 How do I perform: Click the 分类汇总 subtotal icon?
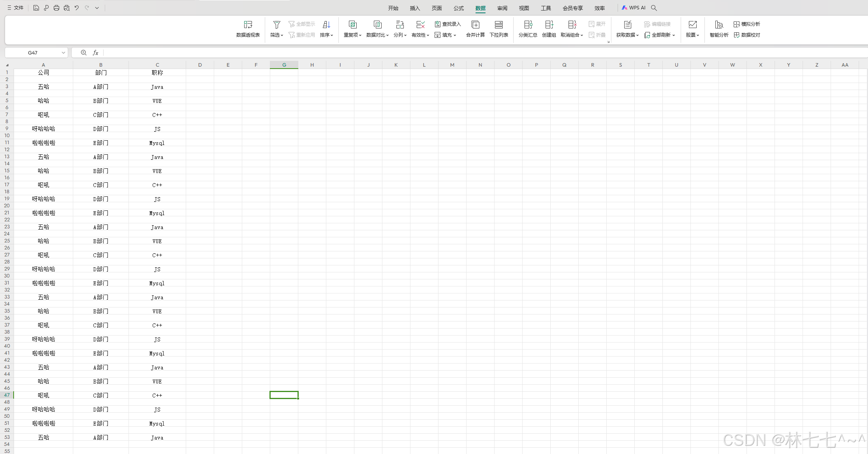point(528,25)
